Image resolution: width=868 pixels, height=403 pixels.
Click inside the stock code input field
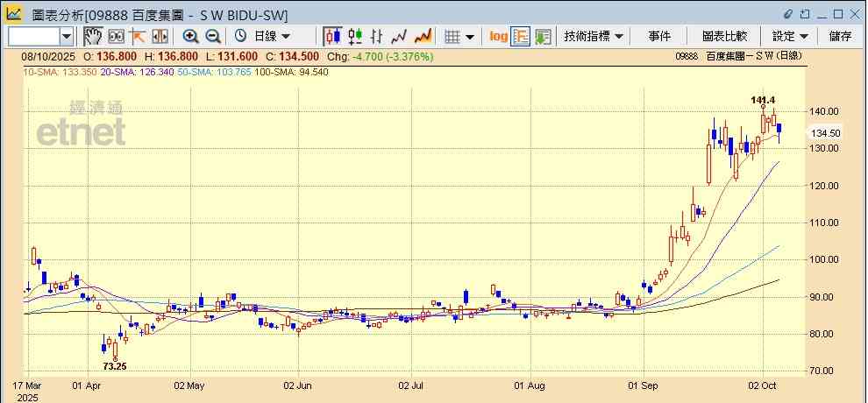[33, 36]
